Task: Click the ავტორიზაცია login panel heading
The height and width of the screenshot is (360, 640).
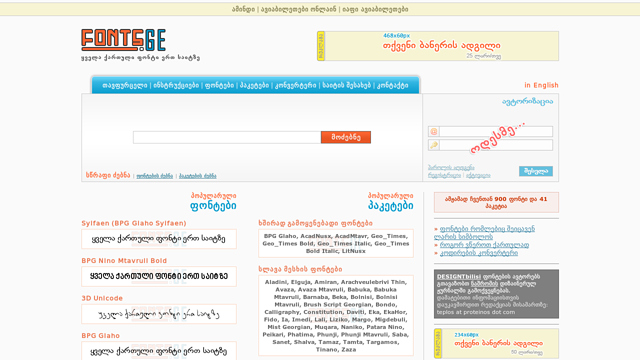Action: pyautogui.click(x=528, y=102)
